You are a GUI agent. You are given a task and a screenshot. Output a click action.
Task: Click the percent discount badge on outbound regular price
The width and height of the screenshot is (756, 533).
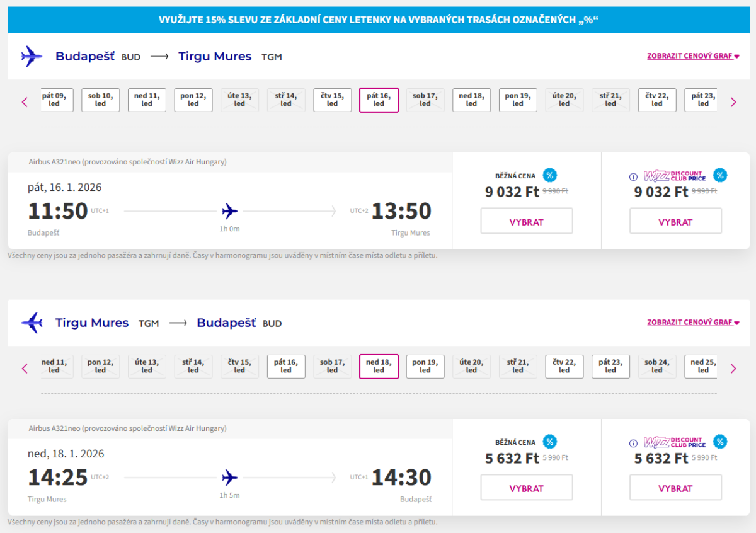550,176
